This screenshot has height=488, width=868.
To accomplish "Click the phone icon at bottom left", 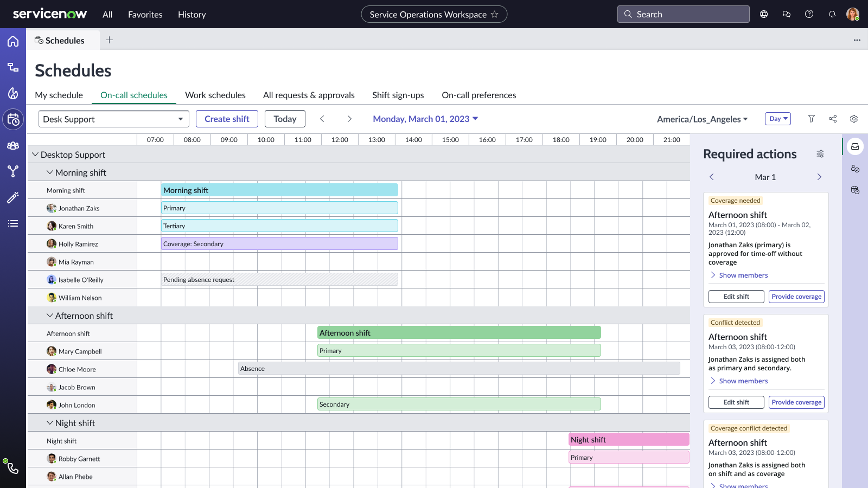I will click(x=13, y=468).
